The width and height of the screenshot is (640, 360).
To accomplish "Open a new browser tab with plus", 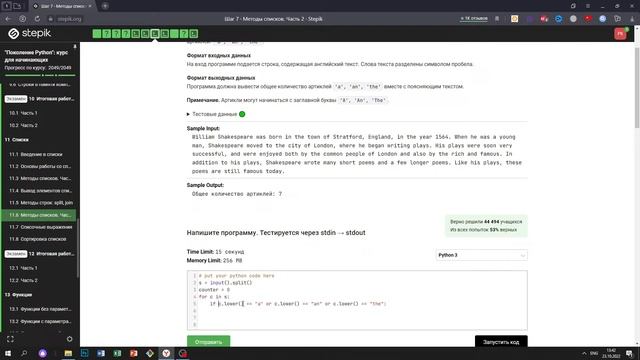I will pos(105,6).
